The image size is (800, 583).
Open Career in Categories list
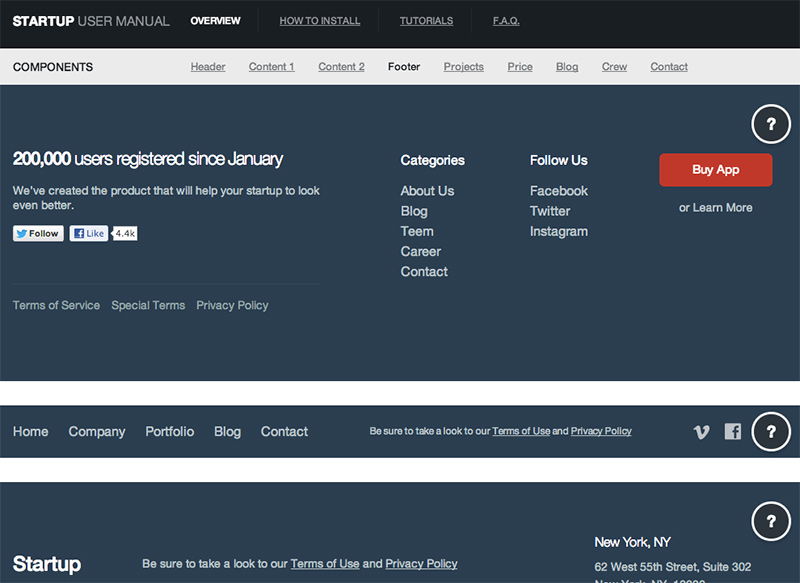coord(421,251)
